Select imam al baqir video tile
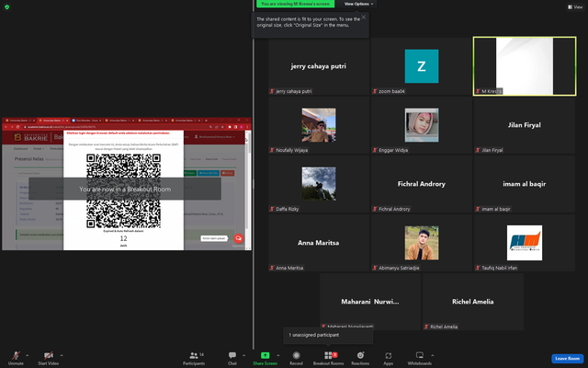 tap(525, 184)
